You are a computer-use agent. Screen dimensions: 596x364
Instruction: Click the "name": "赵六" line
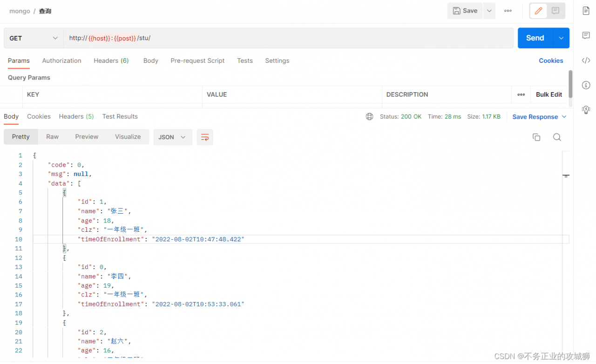click(x=105, y=342)
